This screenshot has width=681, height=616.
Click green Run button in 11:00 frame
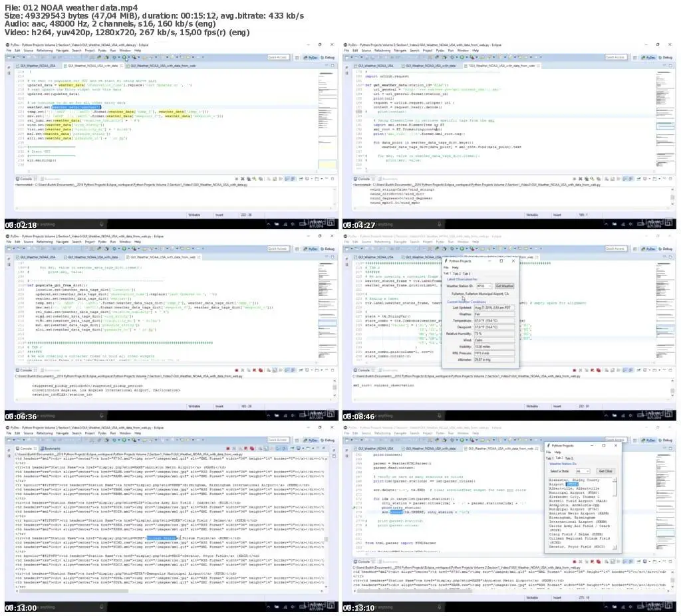point(124,440)
